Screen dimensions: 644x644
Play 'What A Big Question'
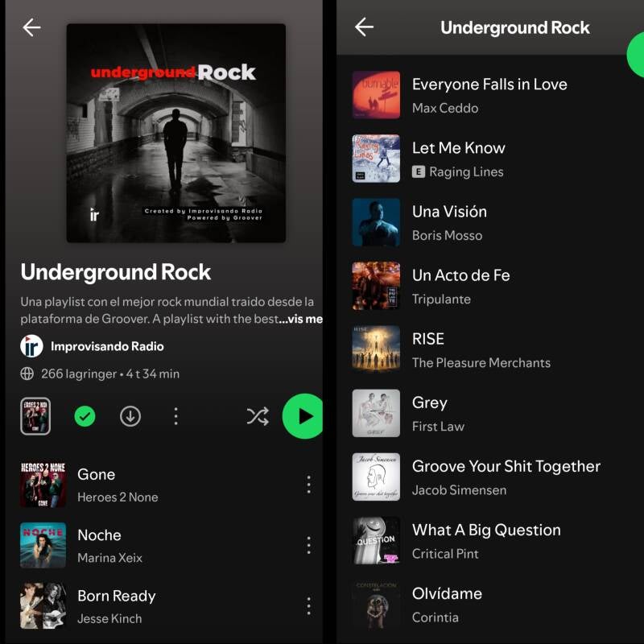pos(490,540)
